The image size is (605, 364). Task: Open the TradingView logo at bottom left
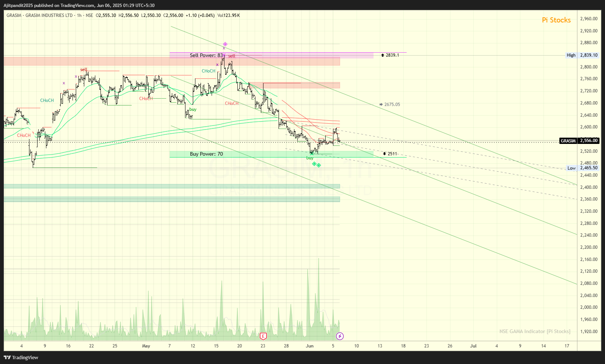(21, 357)
